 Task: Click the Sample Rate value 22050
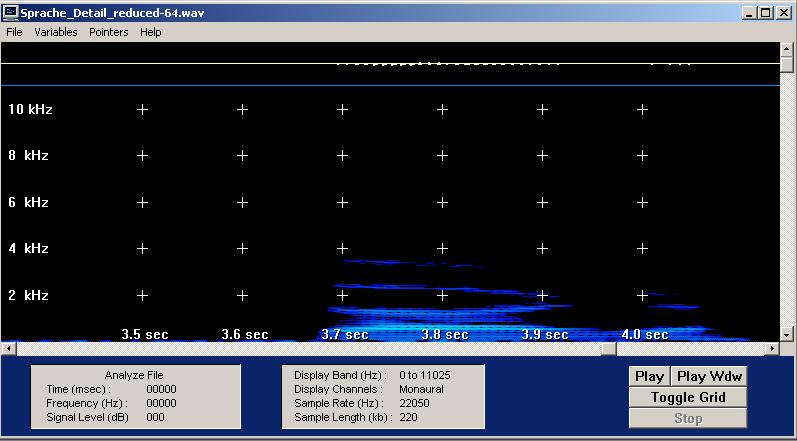click(414, 403)
